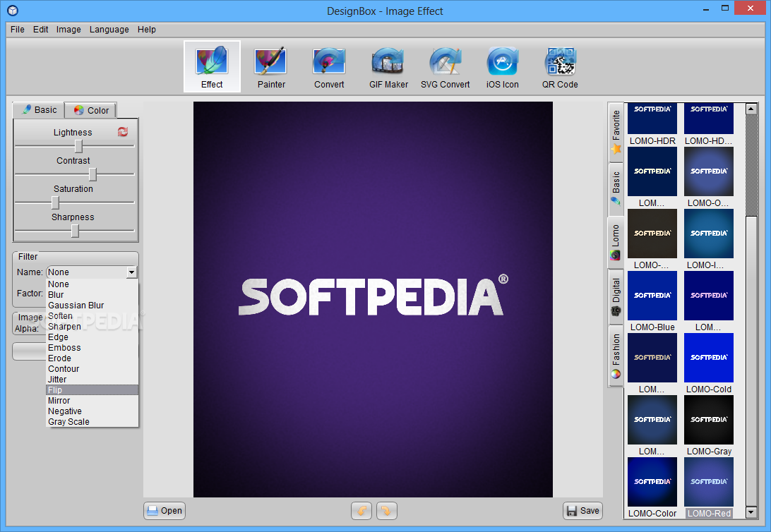Click the red reset icon beside Lightness
Viewport: 771px width, 532px height.
[123, 132]
